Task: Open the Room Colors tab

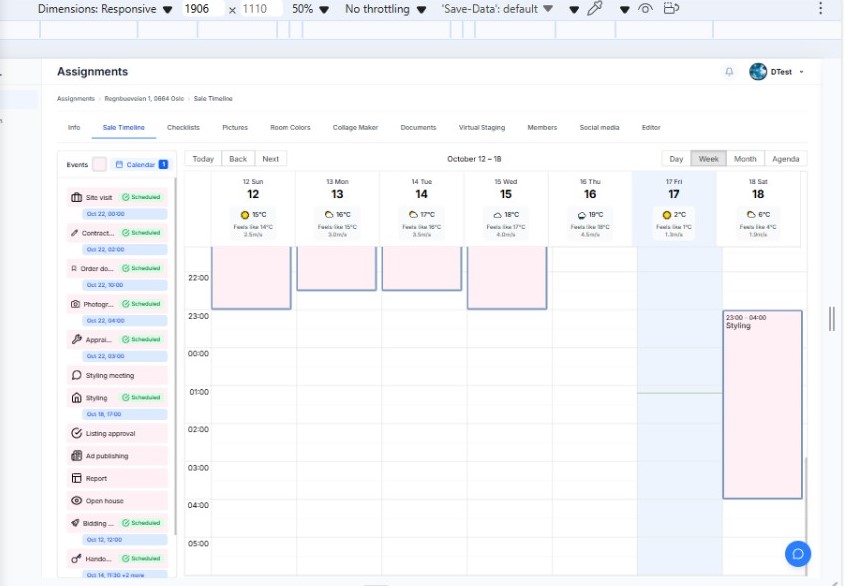Action: point(290,128)
